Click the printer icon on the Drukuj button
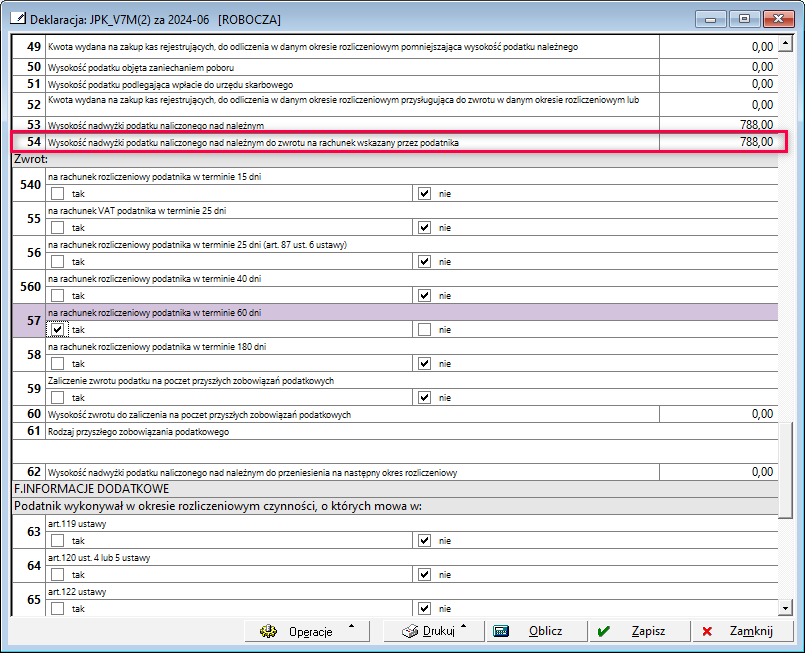The height and width of the screenshot is (653, 805). tap(410, 631)
